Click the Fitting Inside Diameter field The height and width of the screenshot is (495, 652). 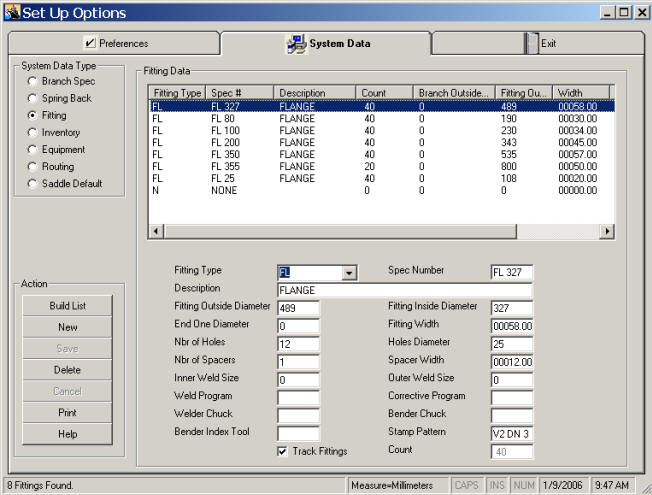pos(512,308)
